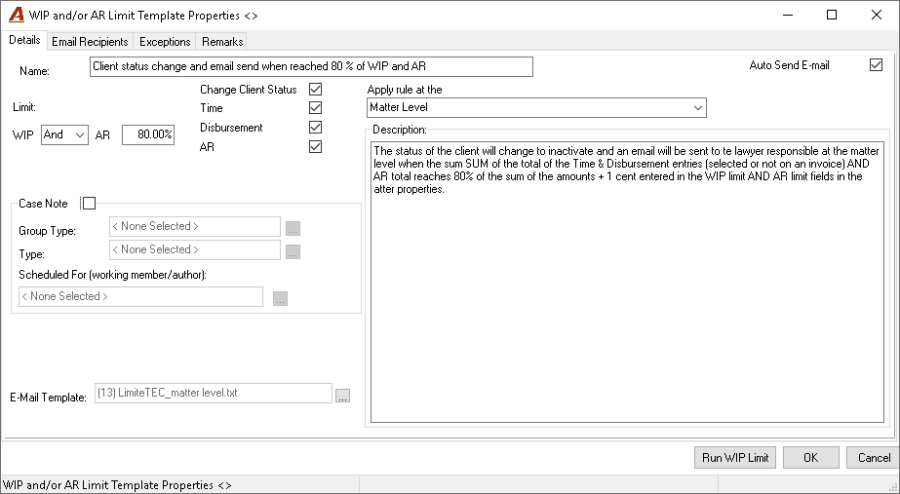Image resolution: width=900 pixels, height=494 pixels.
Task: Toggle the AR checkbox
Action: click(x=315, y=146)
